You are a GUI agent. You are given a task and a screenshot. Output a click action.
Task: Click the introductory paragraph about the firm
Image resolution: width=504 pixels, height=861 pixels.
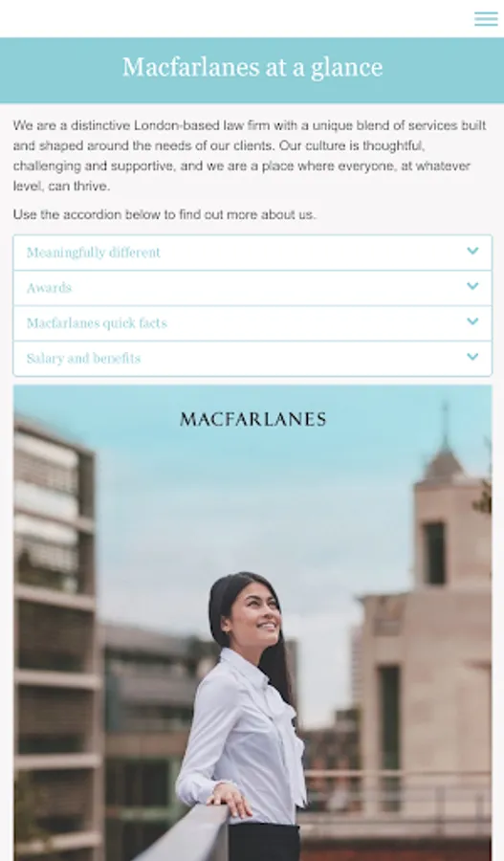(250, 155)
